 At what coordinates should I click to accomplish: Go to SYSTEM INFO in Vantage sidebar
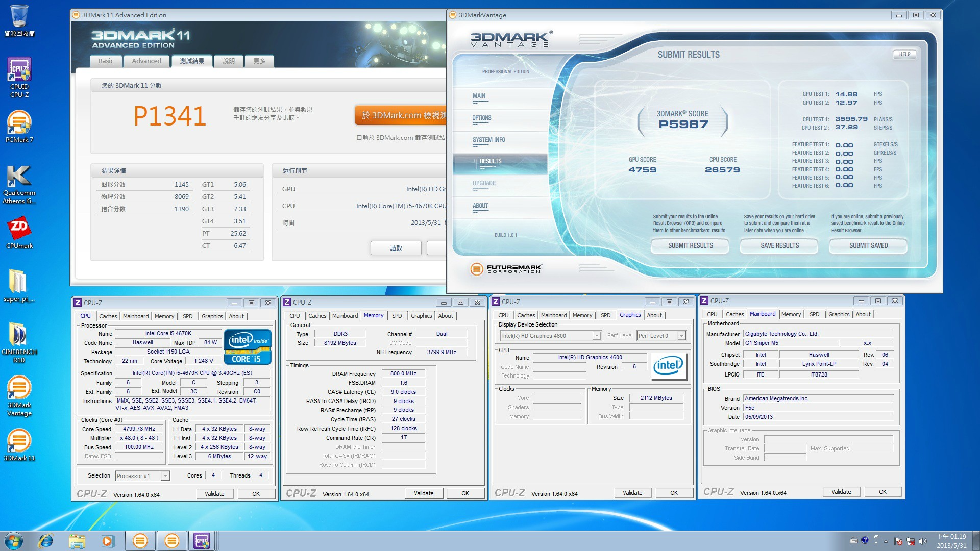coord(488,140)
